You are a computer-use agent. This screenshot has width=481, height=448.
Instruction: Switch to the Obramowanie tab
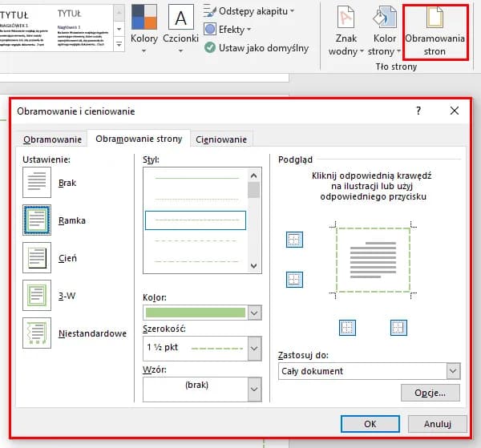click(53, 139)
